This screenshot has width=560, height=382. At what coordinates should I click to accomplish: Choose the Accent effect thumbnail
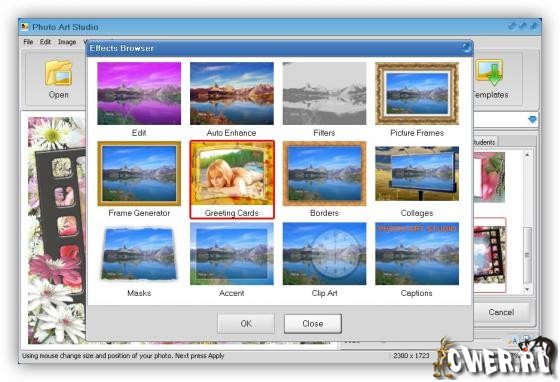tap(232, 254)
